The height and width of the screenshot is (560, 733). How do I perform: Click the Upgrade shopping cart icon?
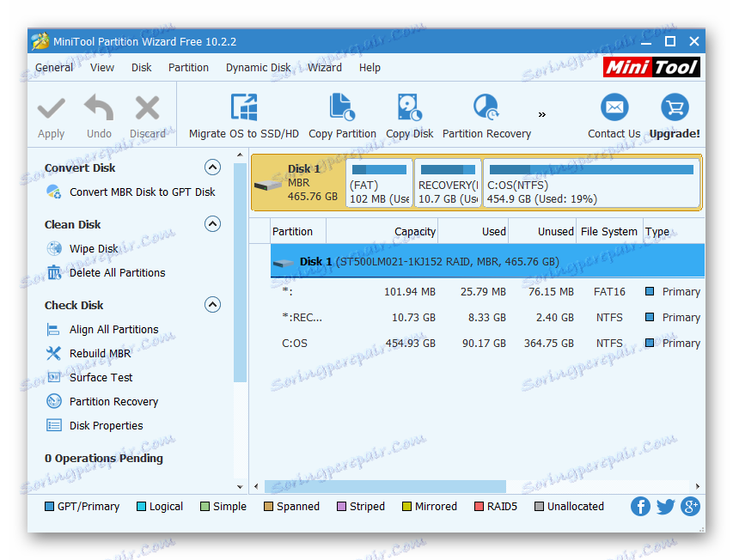[x=675, y=107]
